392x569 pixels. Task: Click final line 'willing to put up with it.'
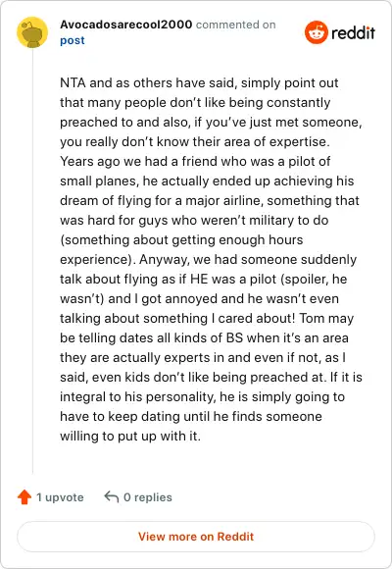click(x=130, y=436)
